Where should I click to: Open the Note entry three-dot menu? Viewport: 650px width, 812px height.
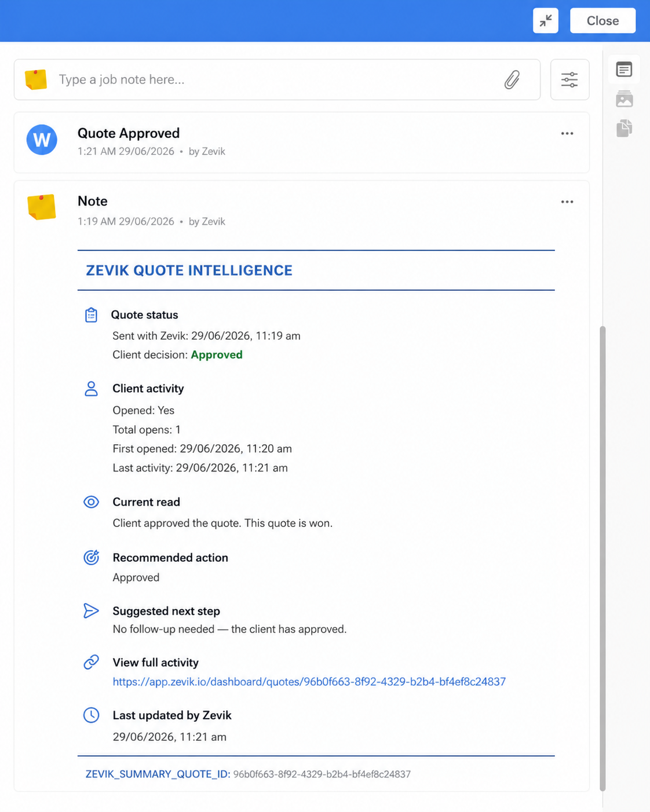point(567,202)
